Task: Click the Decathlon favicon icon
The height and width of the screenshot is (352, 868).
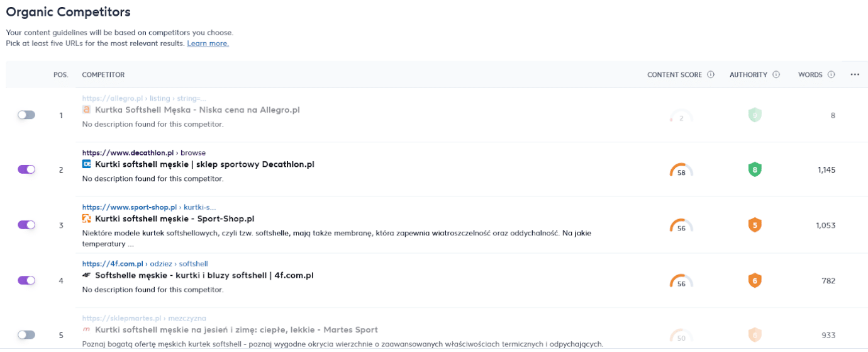Action: coord(87,164)
